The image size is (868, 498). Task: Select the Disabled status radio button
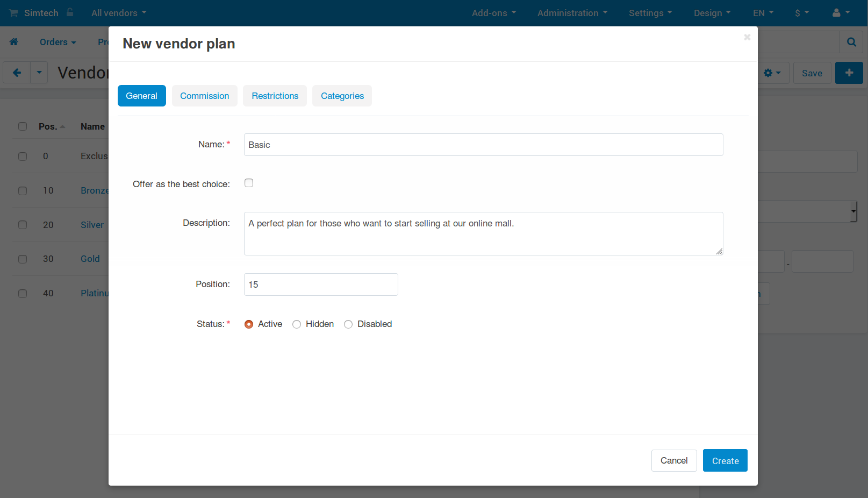[348, 324]
